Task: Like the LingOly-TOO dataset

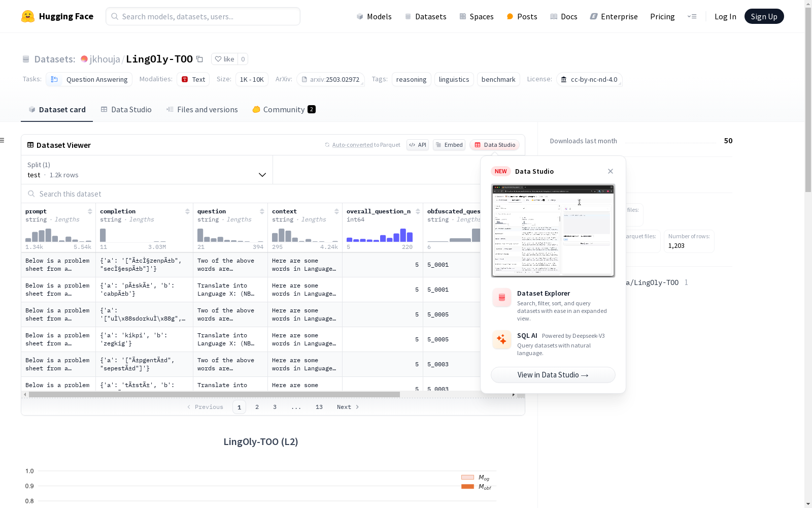Action: [x=224, y=59]
